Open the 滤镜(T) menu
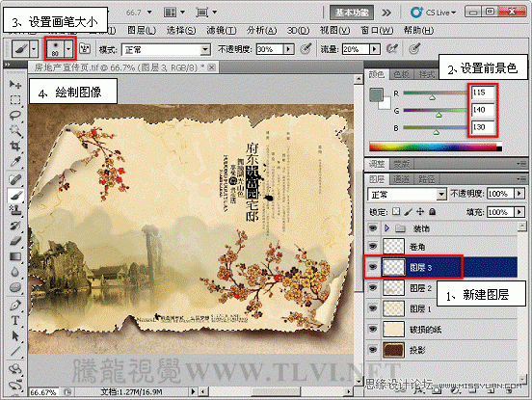The height and width of the screenshot is (400, 532). tap(222, 31)
